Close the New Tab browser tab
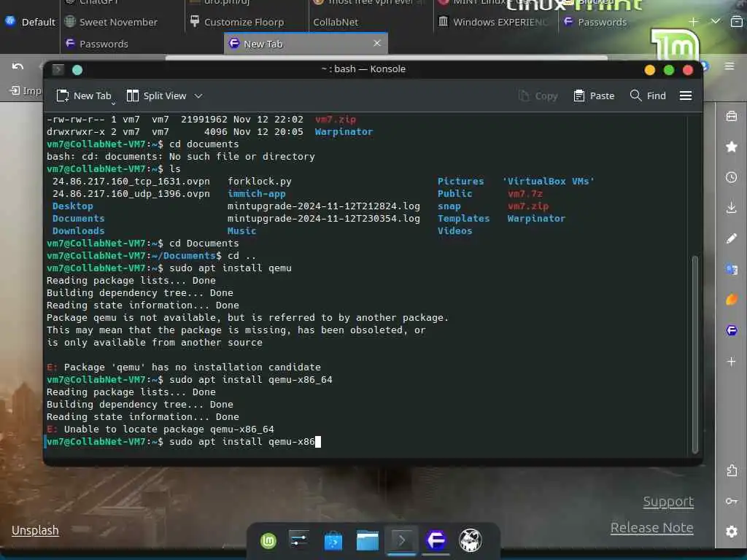This screenshot has height=560, width=747. coord(377,43)
